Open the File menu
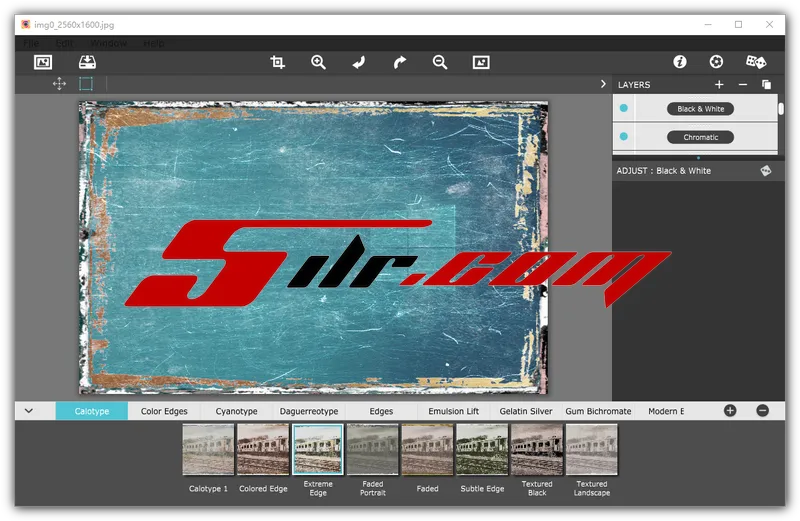Viewport: 800px width, 521px height. point(31,43)
